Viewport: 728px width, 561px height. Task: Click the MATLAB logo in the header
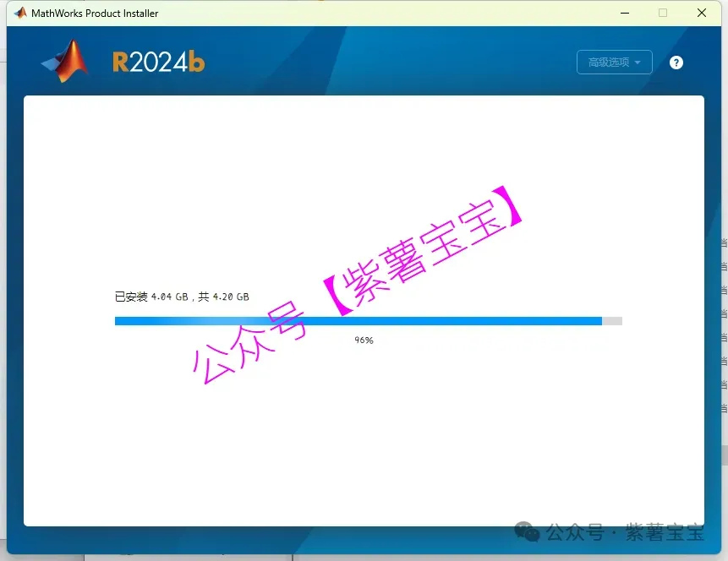(64, 61)
